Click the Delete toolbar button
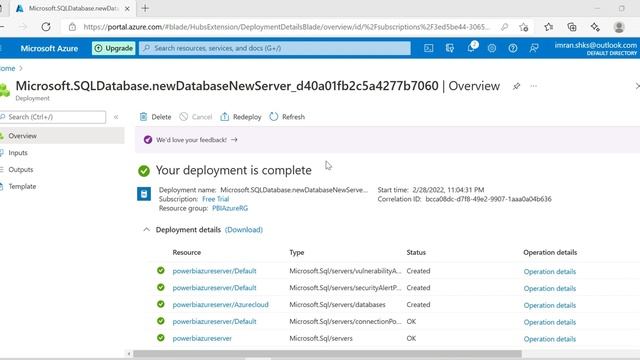 [156, 117]
